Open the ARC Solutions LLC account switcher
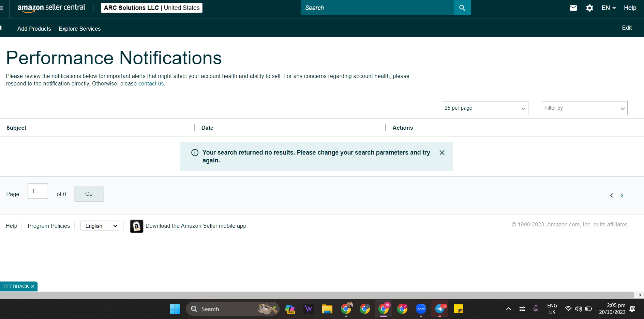The width and height of the screenshot is (644, 319). (152, 8)
